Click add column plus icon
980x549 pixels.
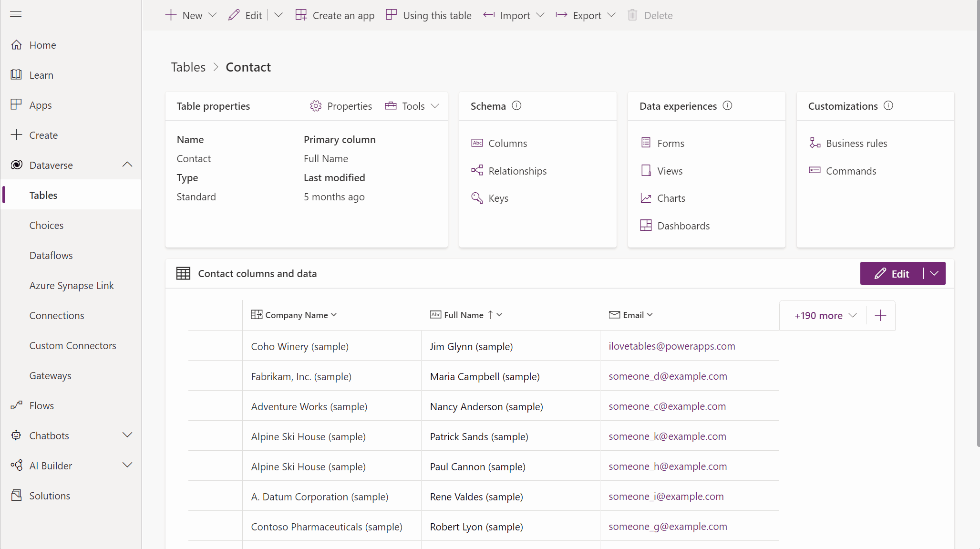coord(880,315)
